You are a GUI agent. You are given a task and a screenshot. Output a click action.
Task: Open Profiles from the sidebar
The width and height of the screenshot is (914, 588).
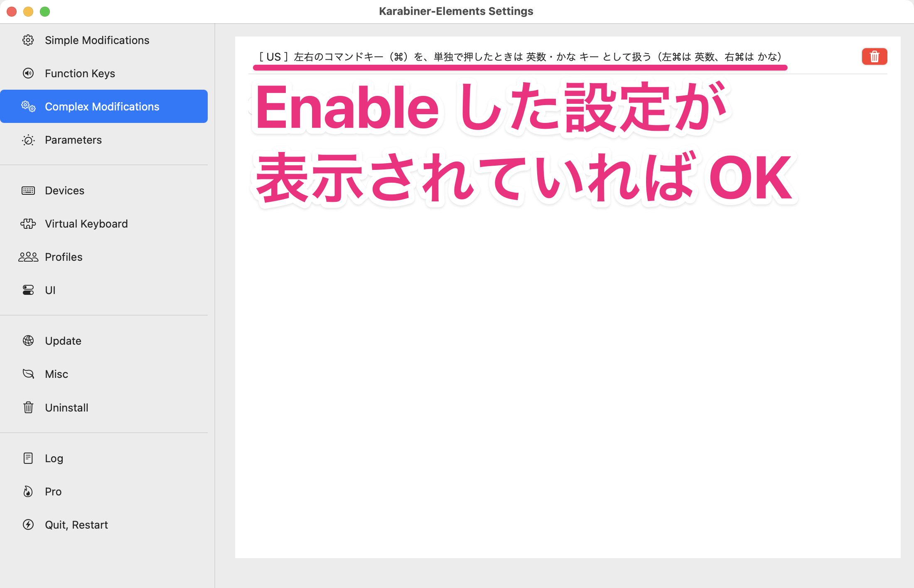pyautogui.click(x=64, y=257)
